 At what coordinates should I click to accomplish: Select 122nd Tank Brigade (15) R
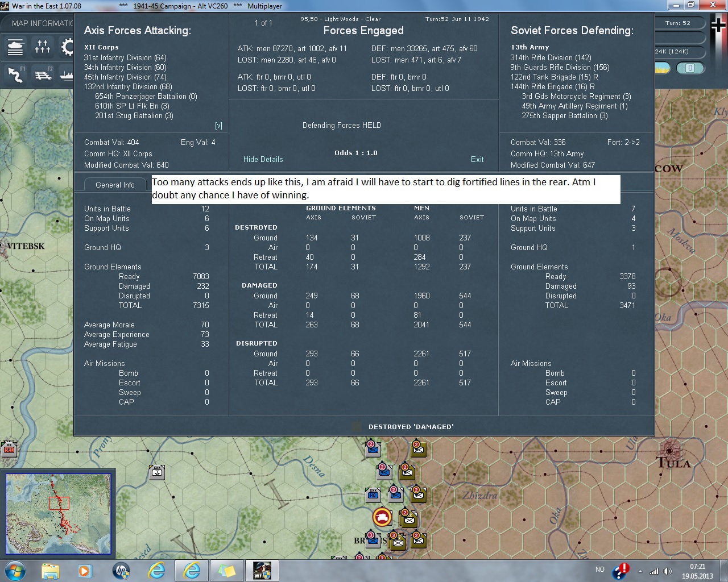tap(554, 77)
